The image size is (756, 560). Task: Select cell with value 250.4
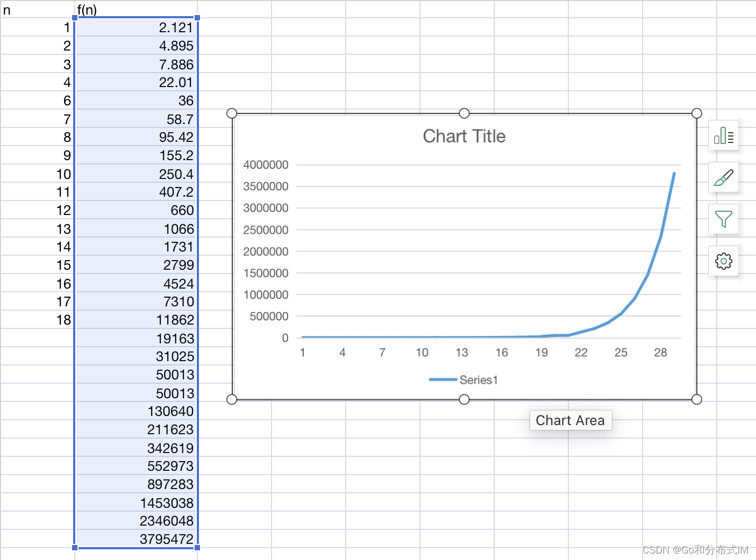tap(136, 174)
